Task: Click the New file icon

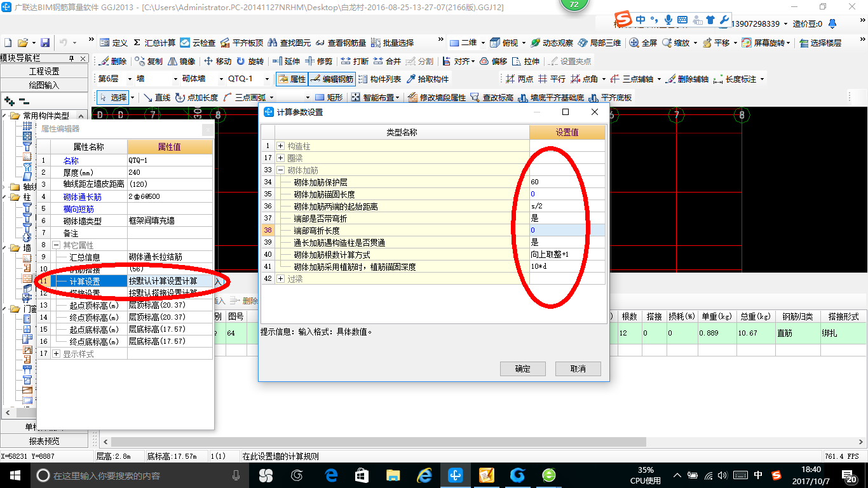Action: point(8,43)
